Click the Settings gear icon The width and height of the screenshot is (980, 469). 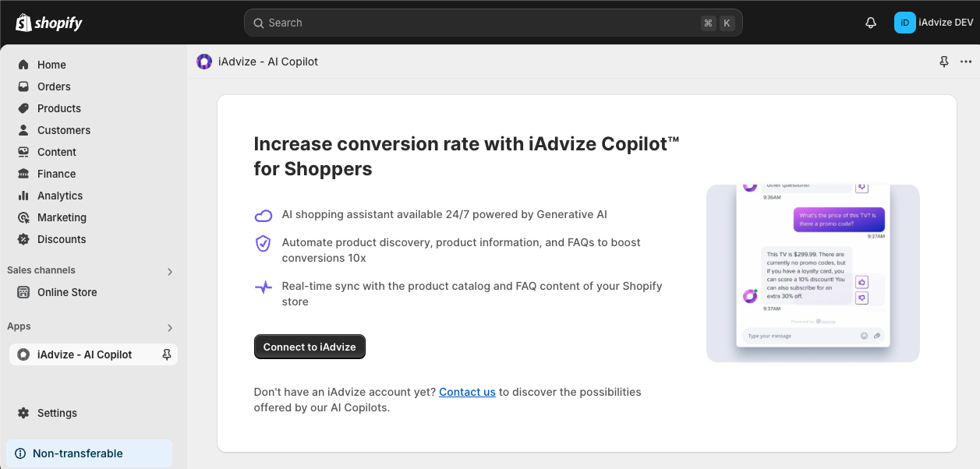coord(23,413)
